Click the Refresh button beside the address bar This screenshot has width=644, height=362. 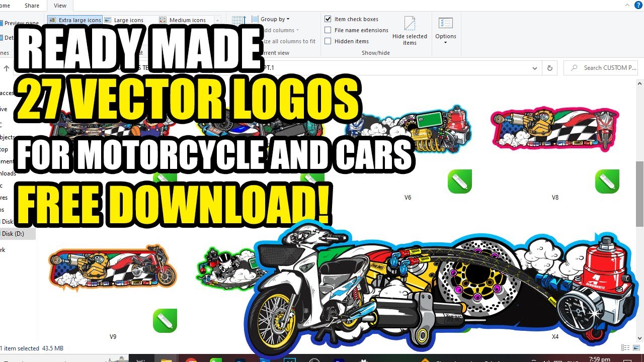pyautogui.click(x=549, y=68)
